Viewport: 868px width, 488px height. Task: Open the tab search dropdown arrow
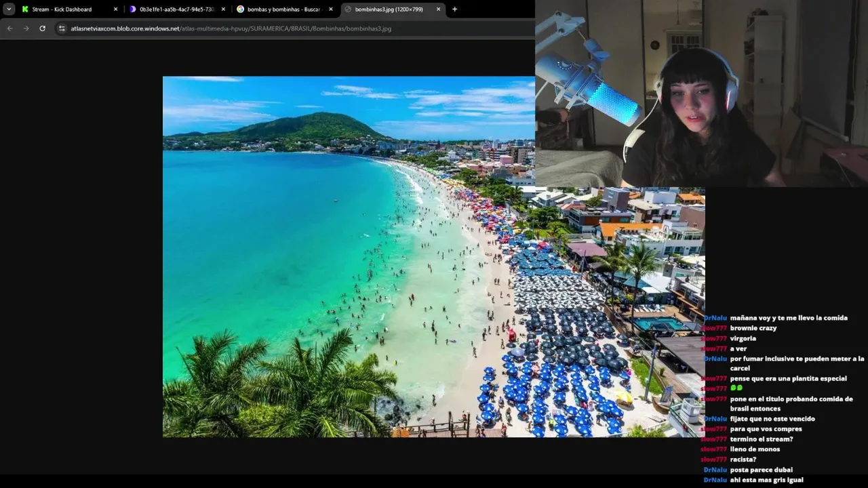point(9,9)
